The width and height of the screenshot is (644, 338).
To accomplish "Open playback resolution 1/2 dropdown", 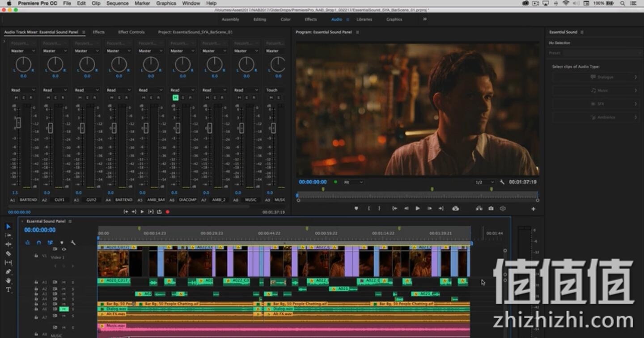I will tap(484, 182).
